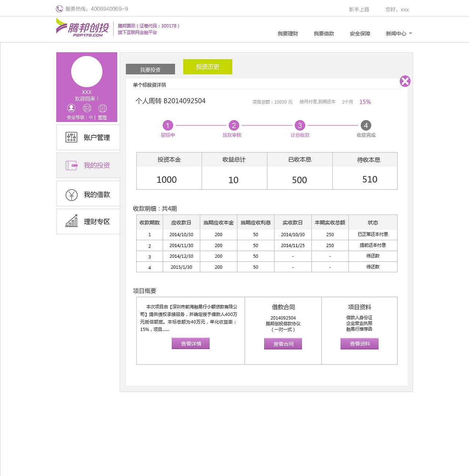469x476 pixels.
Task: Click 已正常还本付息 status cell
Action: pyautogui.click(x=373, y=234)
